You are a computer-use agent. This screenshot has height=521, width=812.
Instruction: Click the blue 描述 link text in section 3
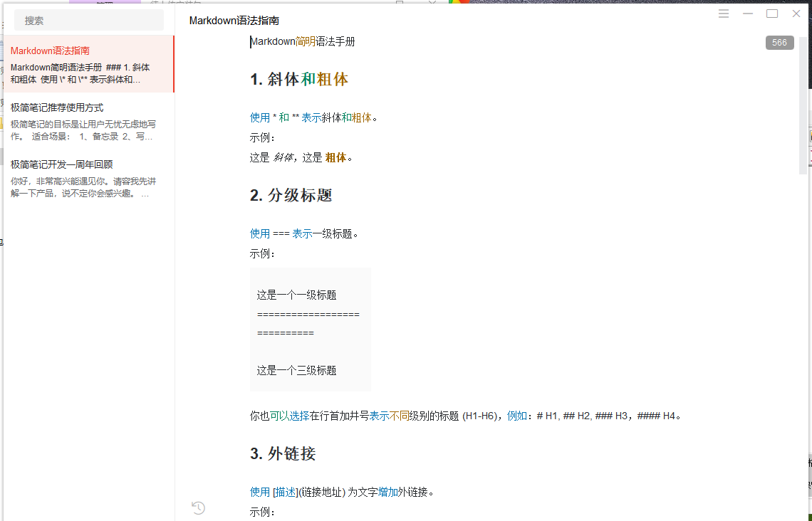[284, 491]
